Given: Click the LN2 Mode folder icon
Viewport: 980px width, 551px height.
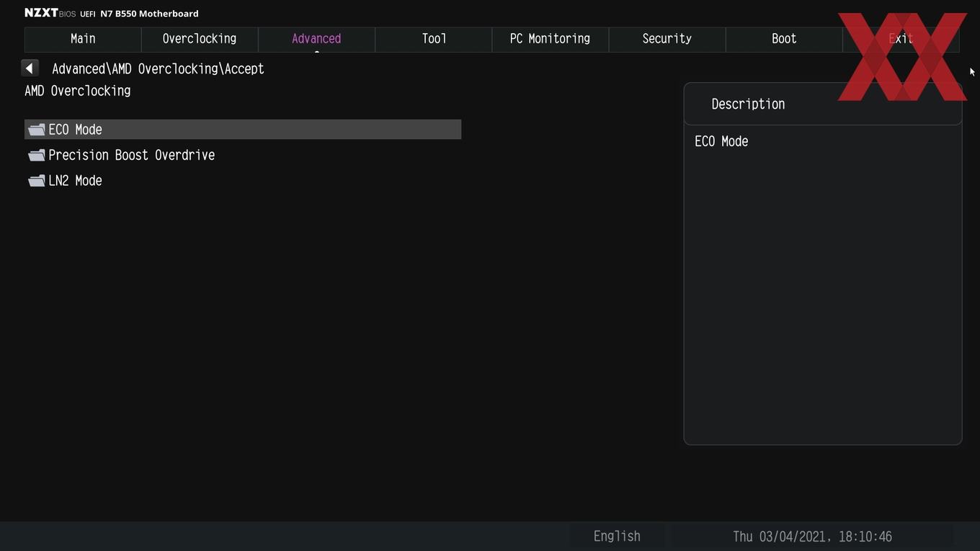Looking at the screenshot, I should pos(37,181).
